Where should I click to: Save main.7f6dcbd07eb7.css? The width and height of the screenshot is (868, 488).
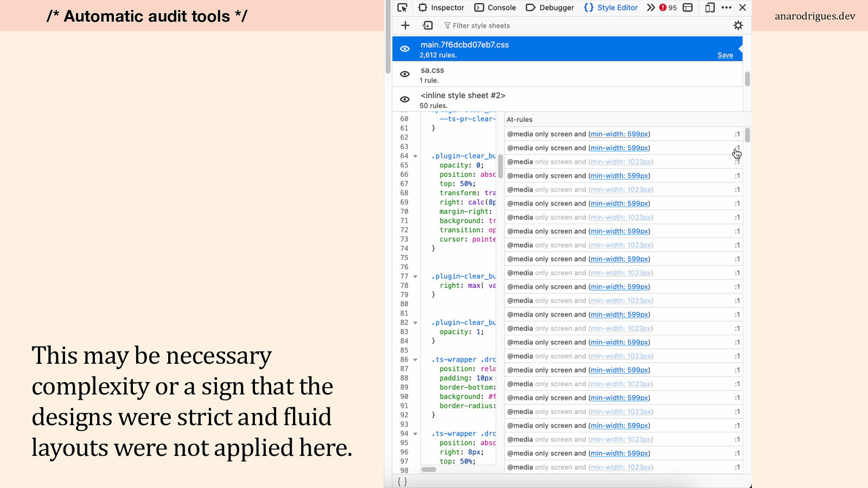725,55
